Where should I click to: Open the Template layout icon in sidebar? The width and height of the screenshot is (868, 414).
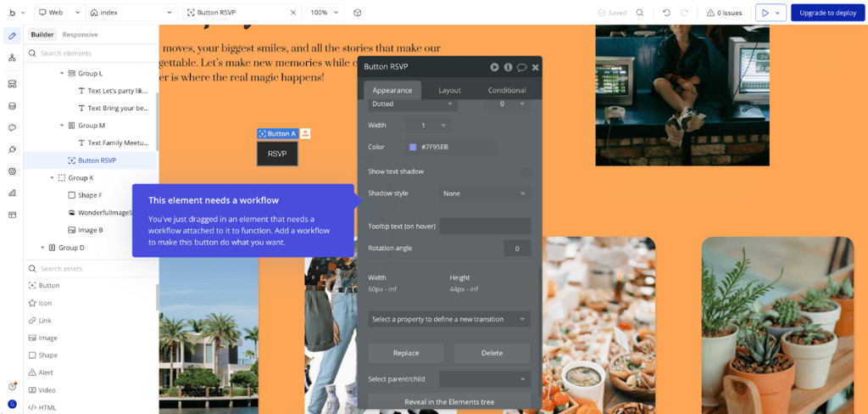point(12,215)
